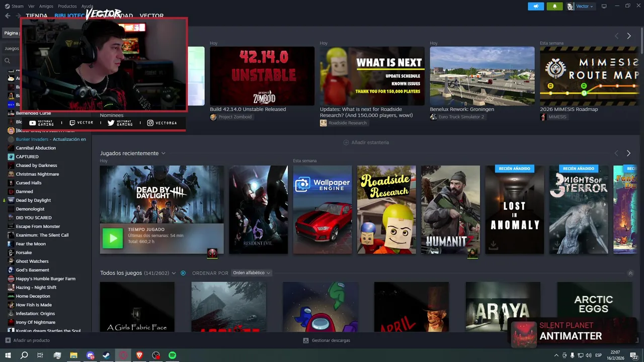Image resolution: width=644 pixels, height=362 pixels.
Task: Click the library search magnifier icon
Action: (7, 60)
